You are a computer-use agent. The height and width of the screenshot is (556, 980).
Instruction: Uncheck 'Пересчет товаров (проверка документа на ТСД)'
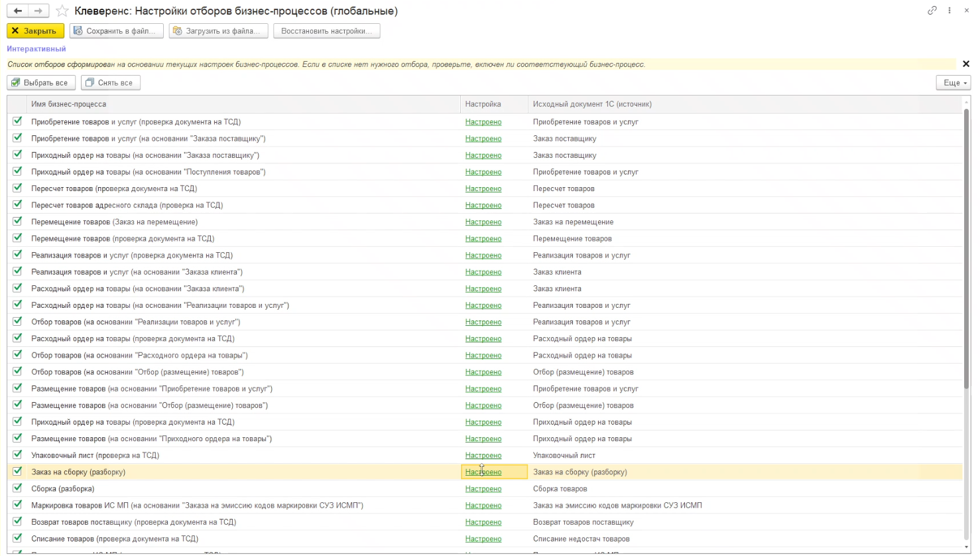click(17, 188)
